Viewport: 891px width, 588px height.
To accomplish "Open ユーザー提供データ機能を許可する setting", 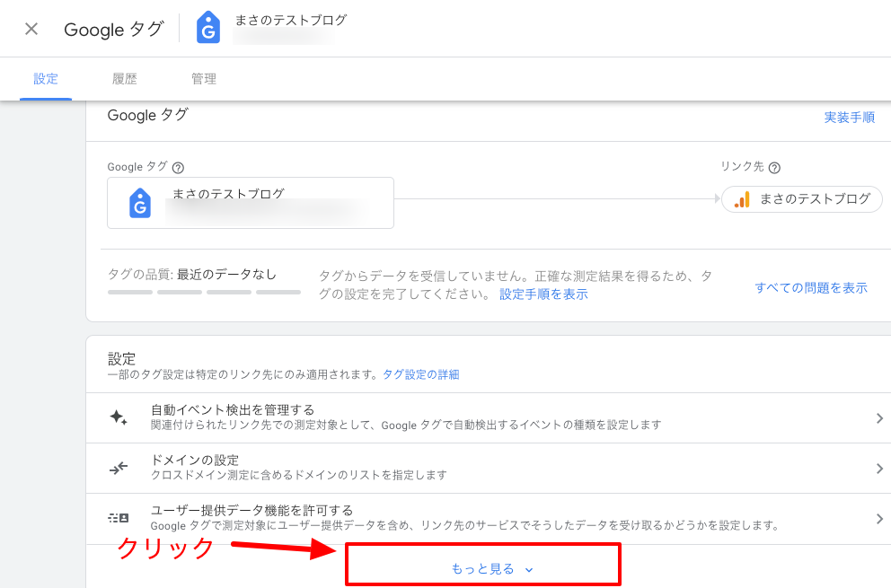I will (x=489, y=519).
